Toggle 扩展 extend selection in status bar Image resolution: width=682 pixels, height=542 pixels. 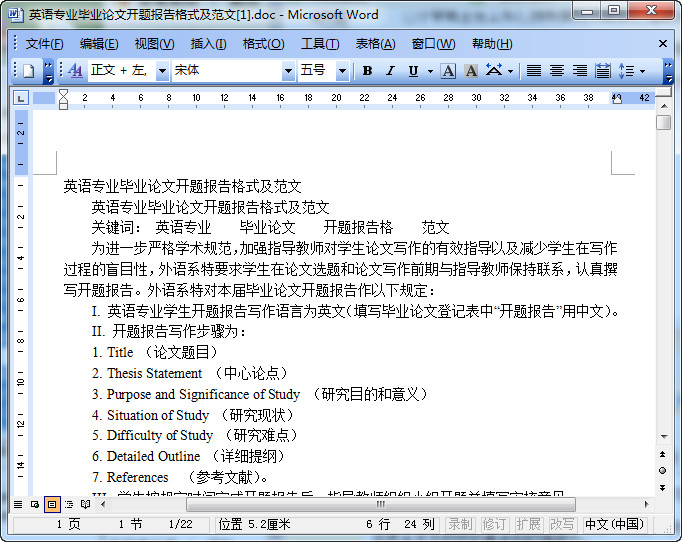(528, 525)
